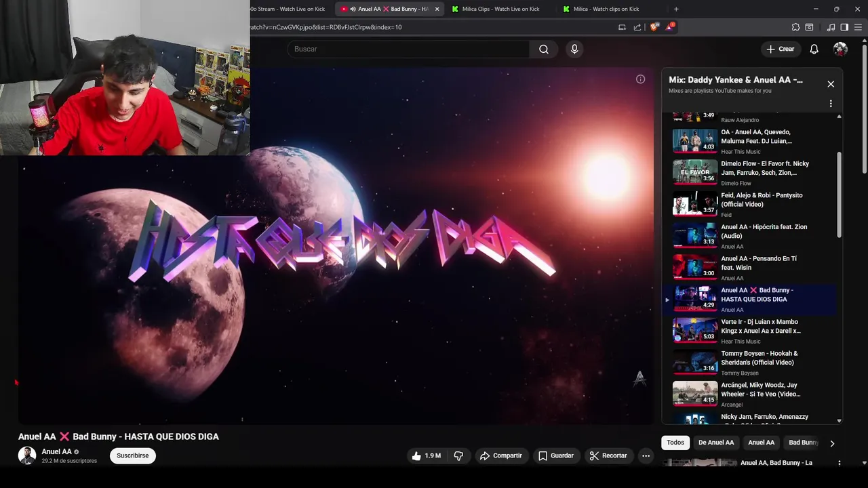
Task: Click Mix: Daddy Yankee & Anuel AA title
Action: [x=736, y=80]
